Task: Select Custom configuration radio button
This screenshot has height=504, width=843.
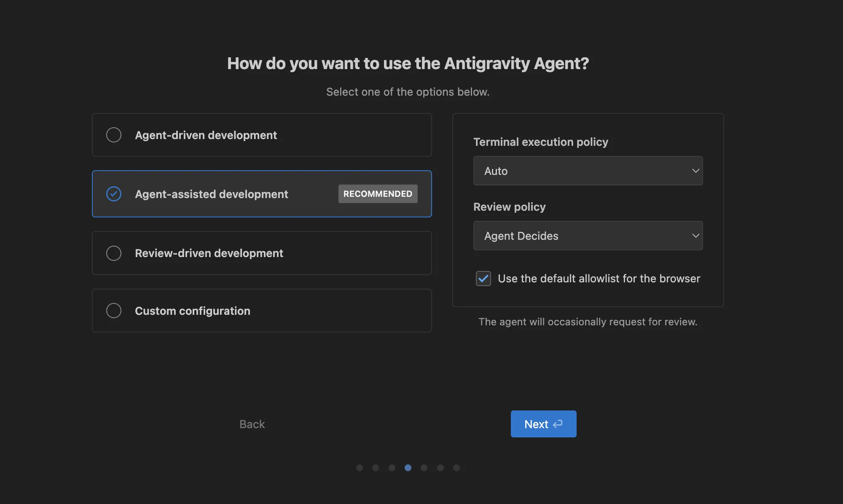Action: point(114,311)
